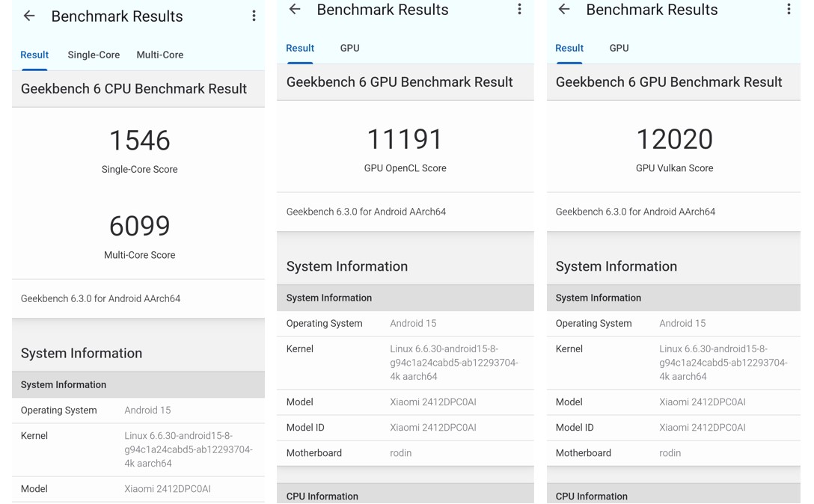This screenshot has width=814, height=504.
Task: Click gray System Information subheader in OpenCL panel
Action: point(406,298)
